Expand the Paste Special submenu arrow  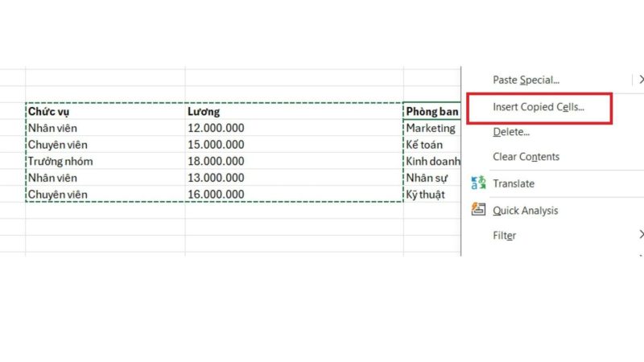(x=641, y=79)
